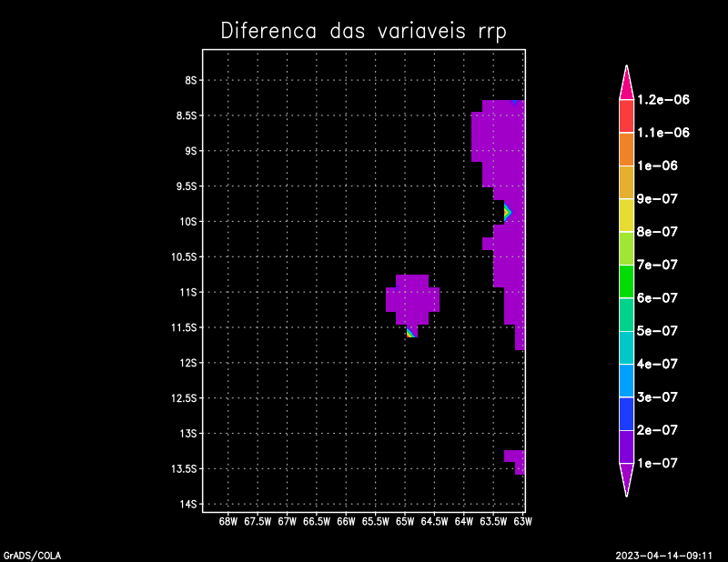Pick the blue swatch between 3e-07 and 2e-07
Viewport: 728px width, 562px height.
(x=626, y=413)
